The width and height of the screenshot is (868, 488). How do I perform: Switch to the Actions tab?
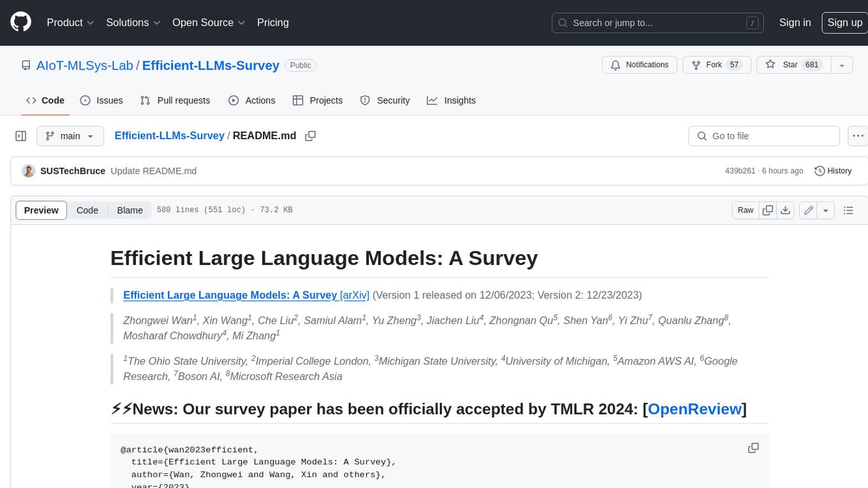tap(252, 100)
